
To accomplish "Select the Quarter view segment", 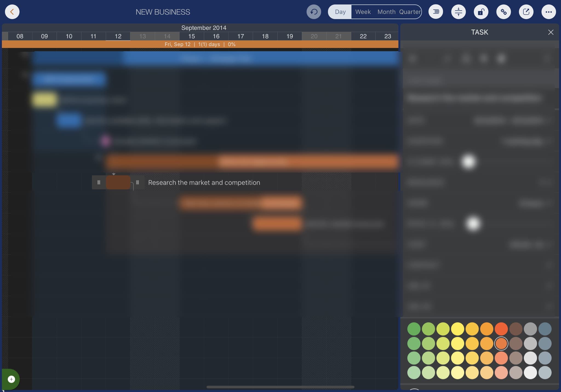I will coord(410,12).
